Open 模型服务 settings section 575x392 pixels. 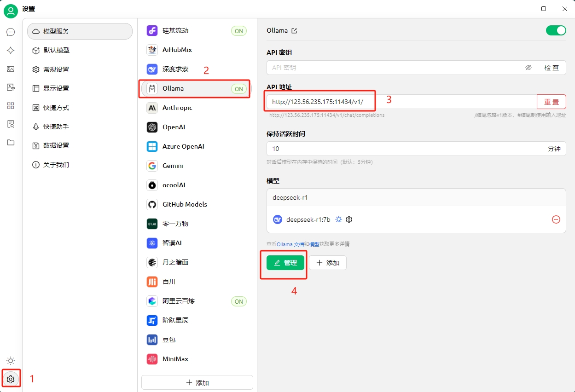pyautogui.click(x=80, y=31)
